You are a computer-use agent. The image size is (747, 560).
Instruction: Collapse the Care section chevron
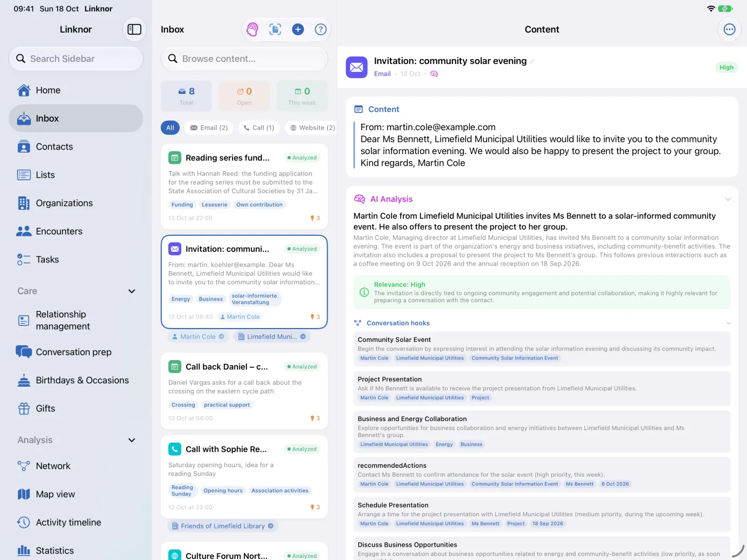(132, 291)
